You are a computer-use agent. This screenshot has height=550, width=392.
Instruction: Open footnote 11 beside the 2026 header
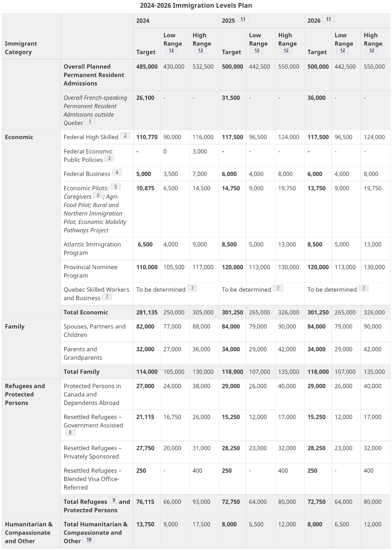tap(328, 19)
